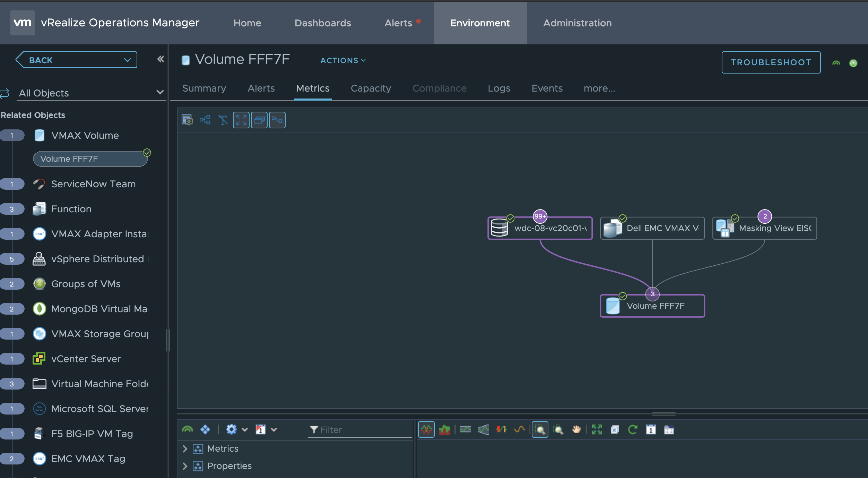Toggle the highlighted zoom magnifier chart button
This screenshot has width=868, height=478.
540,429
